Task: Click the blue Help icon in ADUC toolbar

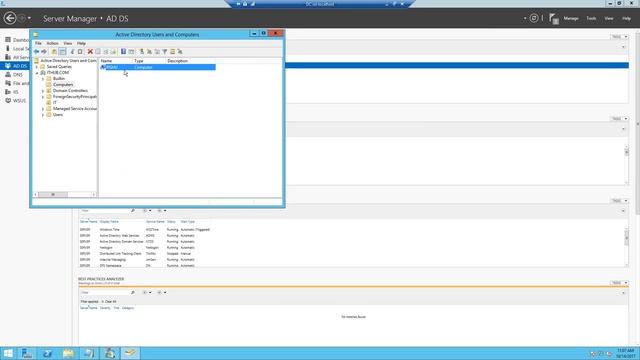Action: coord(123,51)
